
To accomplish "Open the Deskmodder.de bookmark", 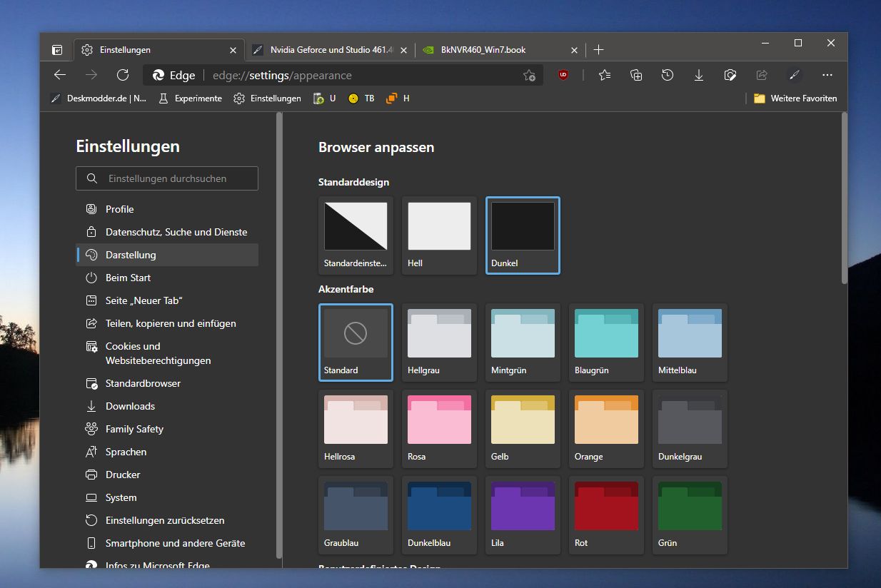I will (99, 98).
